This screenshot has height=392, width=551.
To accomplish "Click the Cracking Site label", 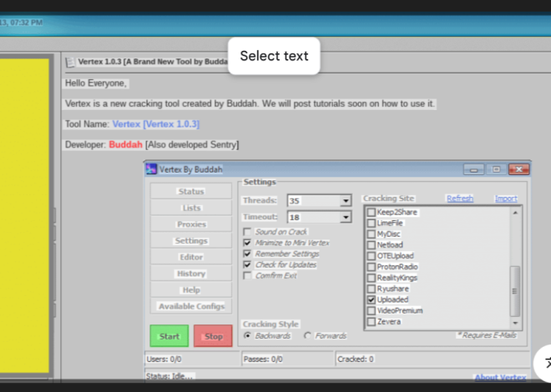I will click(x=388, y=199).
